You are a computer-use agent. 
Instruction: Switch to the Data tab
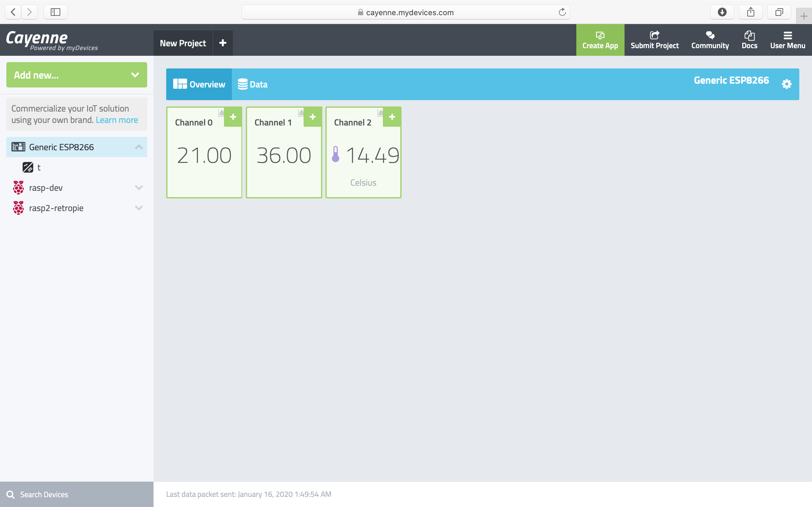point(253,85)
